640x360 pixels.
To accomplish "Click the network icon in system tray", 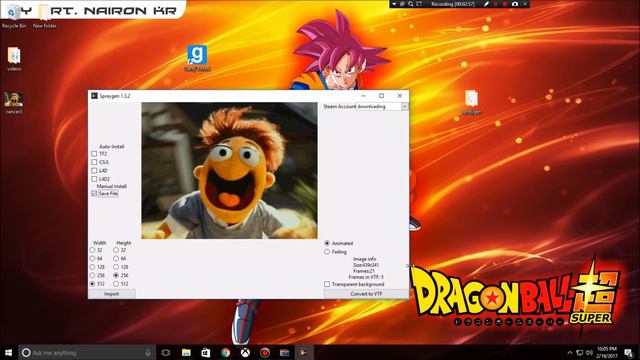I will 580,352.
